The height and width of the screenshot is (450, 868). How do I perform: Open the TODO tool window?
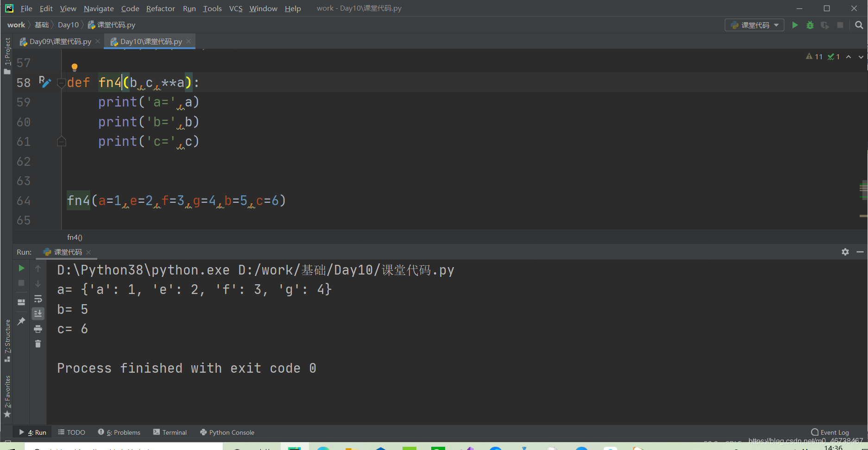(71, 432)
